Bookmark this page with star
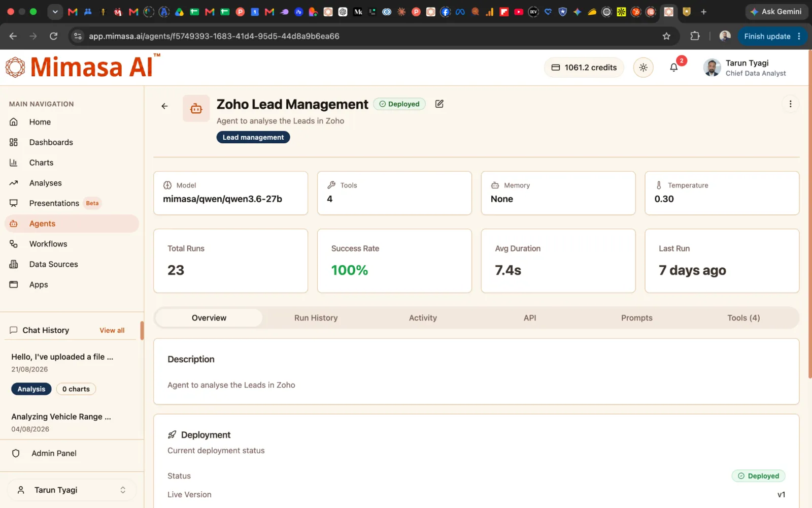 pos(666,36)
